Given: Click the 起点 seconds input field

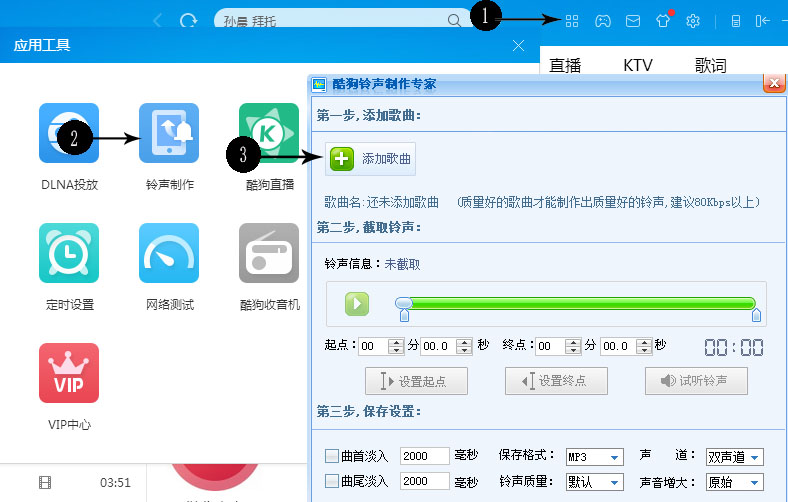Looking at the screenshot, I should (x=439, y=346).
